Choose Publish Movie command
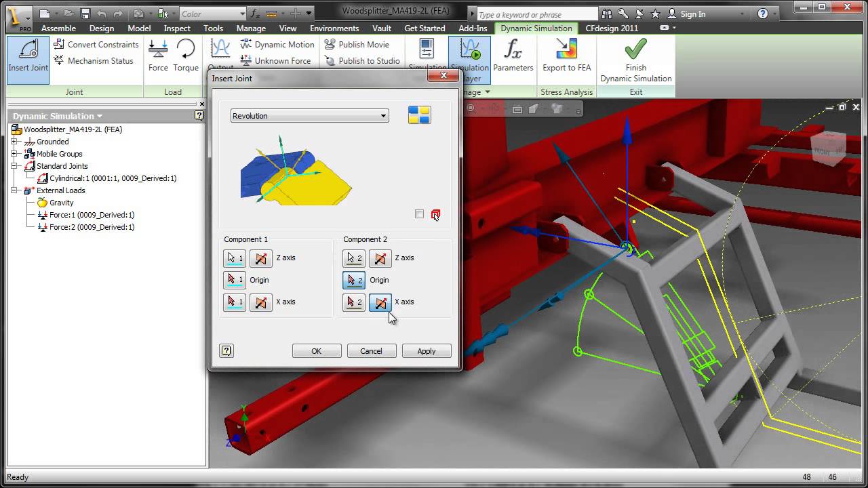This screenshot has height=488, width=868. click(357, 45)
